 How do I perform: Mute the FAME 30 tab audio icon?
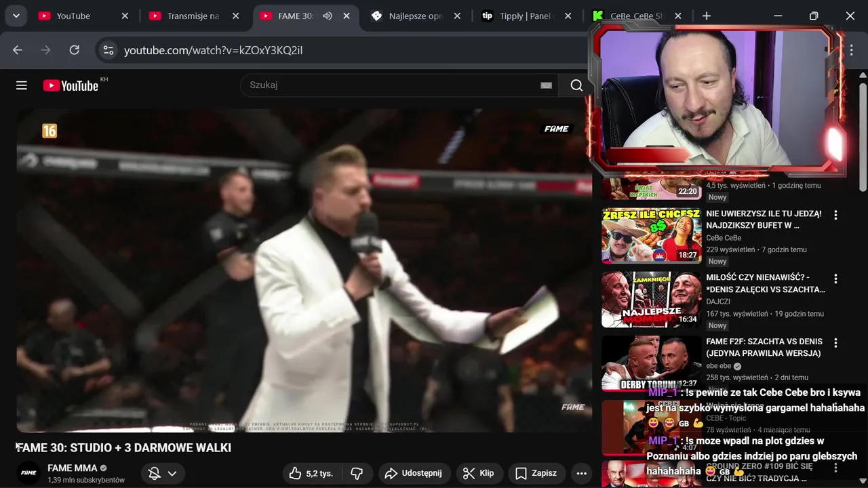[328, 16]
